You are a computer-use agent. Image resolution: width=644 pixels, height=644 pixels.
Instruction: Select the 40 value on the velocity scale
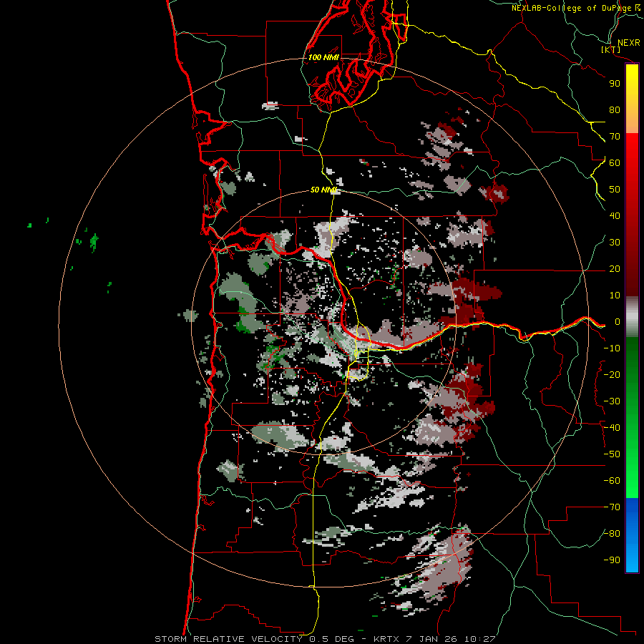click(x=615, y=215)
